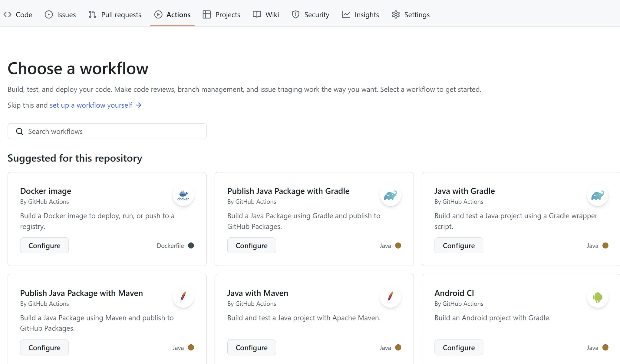Configure the Docker image workflow
This screenshot has height=364, width=620.
[x=44, y=245]
